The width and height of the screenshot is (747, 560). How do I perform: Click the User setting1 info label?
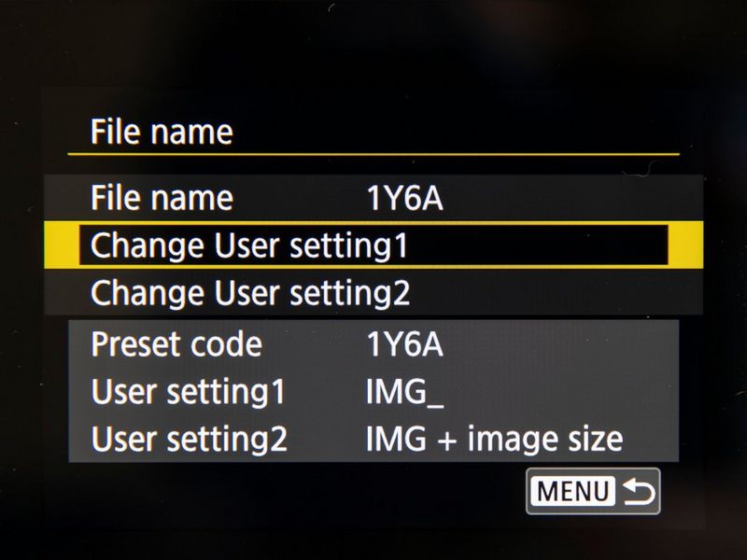pos(188,392)
